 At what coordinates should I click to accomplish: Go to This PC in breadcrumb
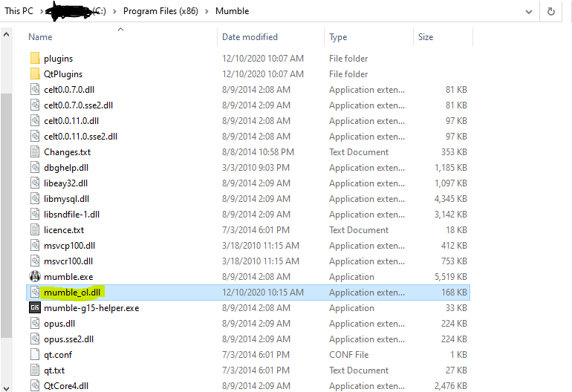pyautogui.click(x=19, y=11)
